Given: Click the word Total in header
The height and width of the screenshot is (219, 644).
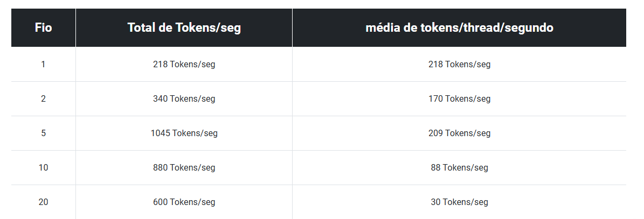Looking at the screenshot, I should (140, 27).
